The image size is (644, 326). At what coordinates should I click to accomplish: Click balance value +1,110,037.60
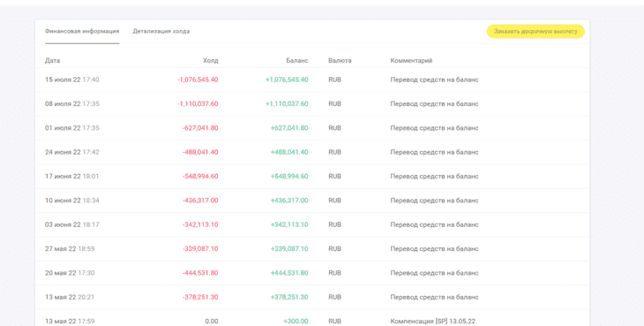click(287, 104)
